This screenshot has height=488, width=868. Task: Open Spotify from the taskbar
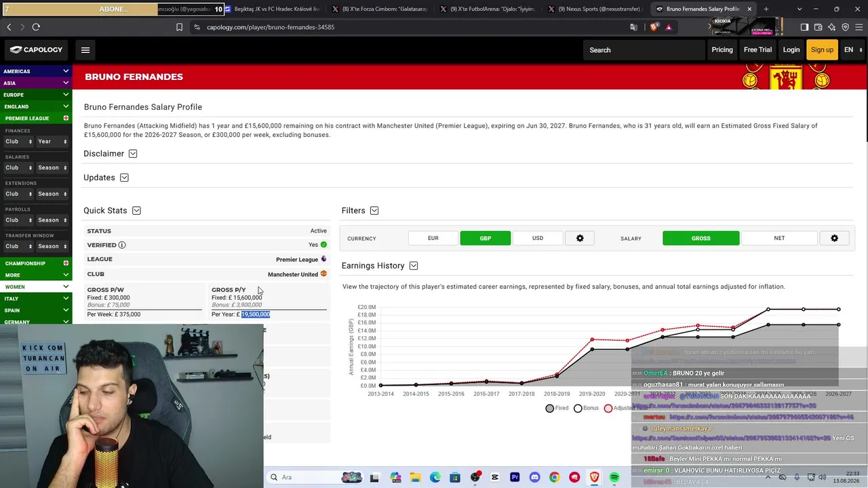point(614,477)
